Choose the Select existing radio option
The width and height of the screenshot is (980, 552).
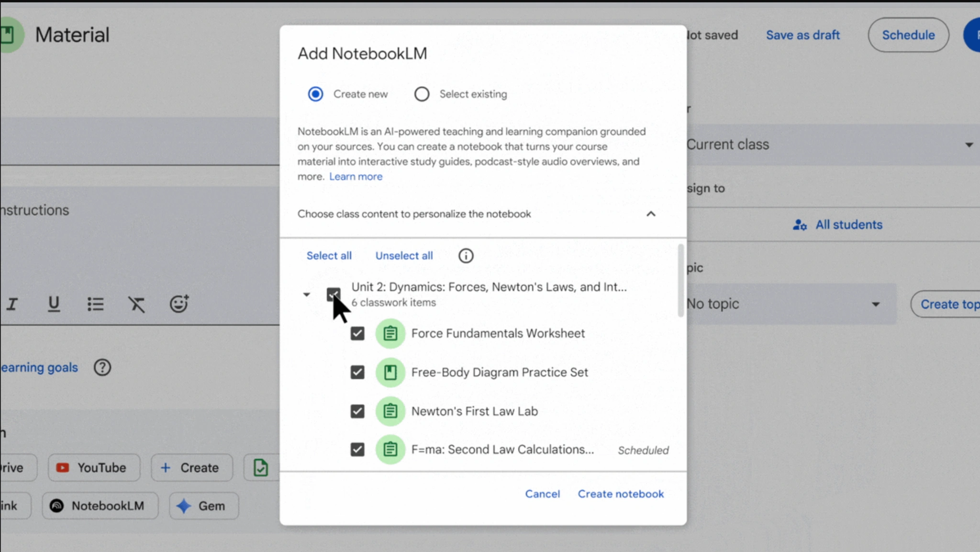422,94
